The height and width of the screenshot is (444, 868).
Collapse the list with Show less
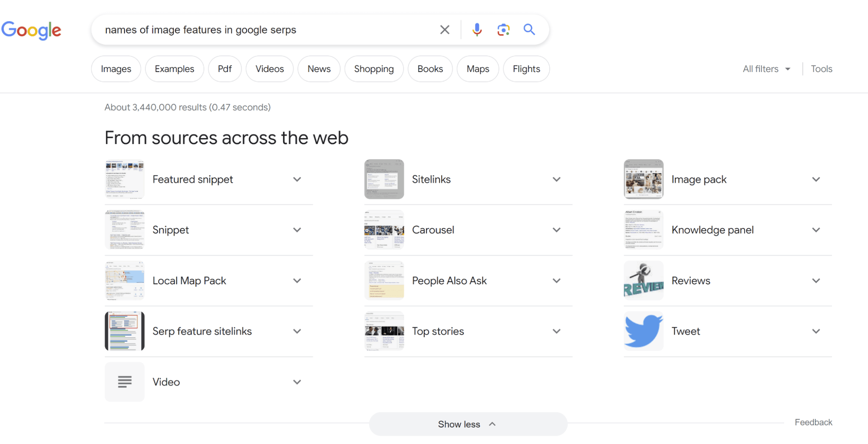(468, 424)
